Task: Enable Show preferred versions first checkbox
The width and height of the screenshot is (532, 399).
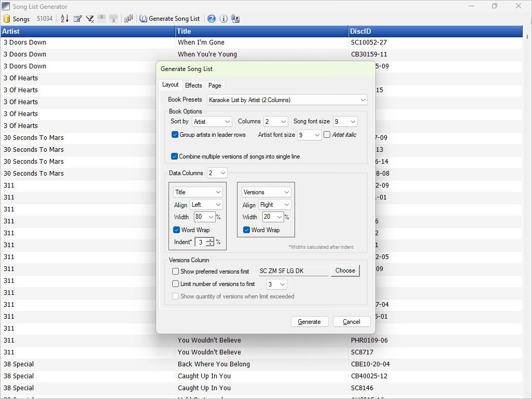Action: tap(175, 271)
